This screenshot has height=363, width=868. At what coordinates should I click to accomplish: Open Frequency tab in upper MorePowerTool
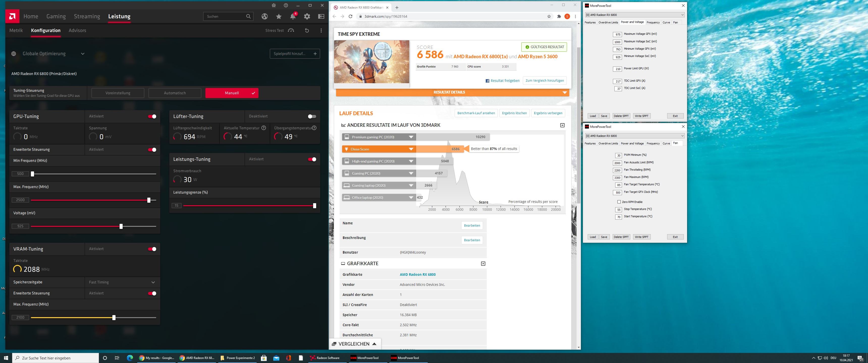653,22
